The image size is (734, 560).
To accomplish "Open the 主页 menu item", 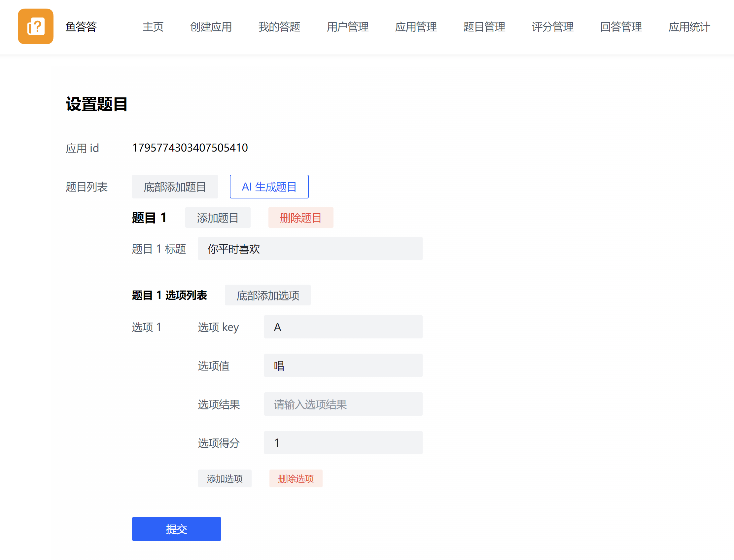I will [153, 27].
